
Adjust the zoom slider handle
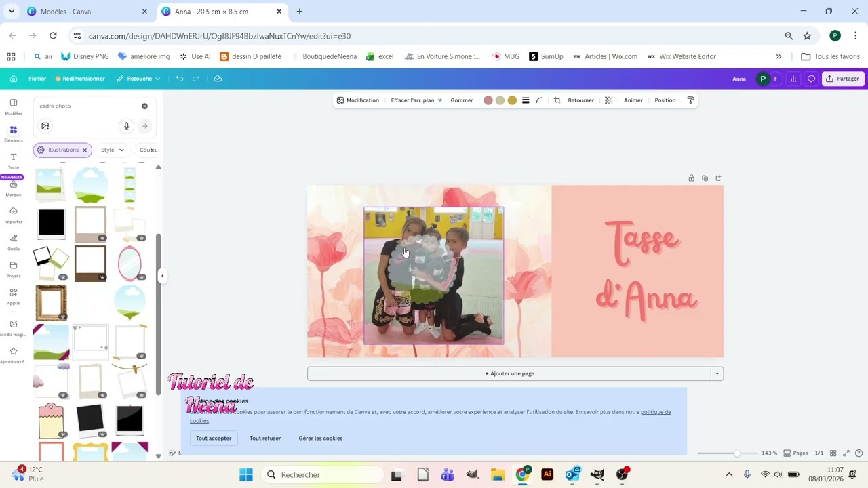(x=736, y=453)
